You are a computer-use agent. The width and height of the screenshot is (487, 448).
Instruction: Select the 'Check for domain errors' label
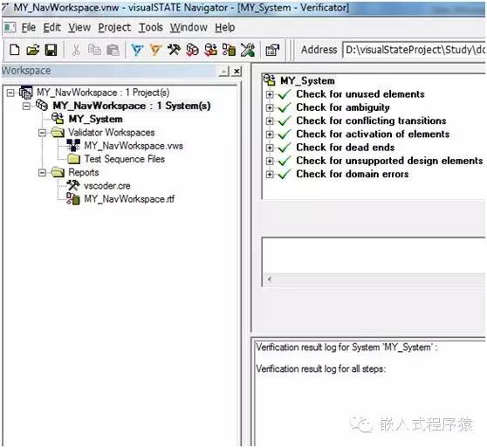[353, 174]
